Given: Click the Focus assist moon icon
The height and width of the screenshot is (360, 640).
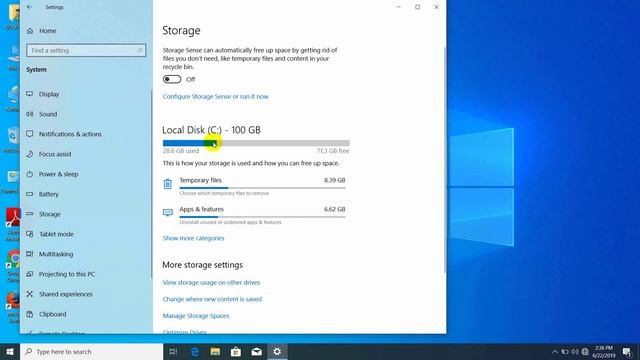Looking at the screenshot, I should tap(30, 154).
